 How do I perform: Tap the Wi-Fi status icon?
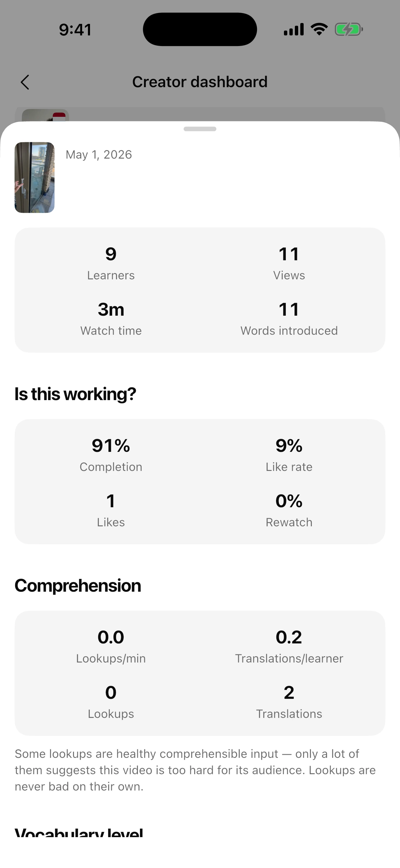pos(319,29)
